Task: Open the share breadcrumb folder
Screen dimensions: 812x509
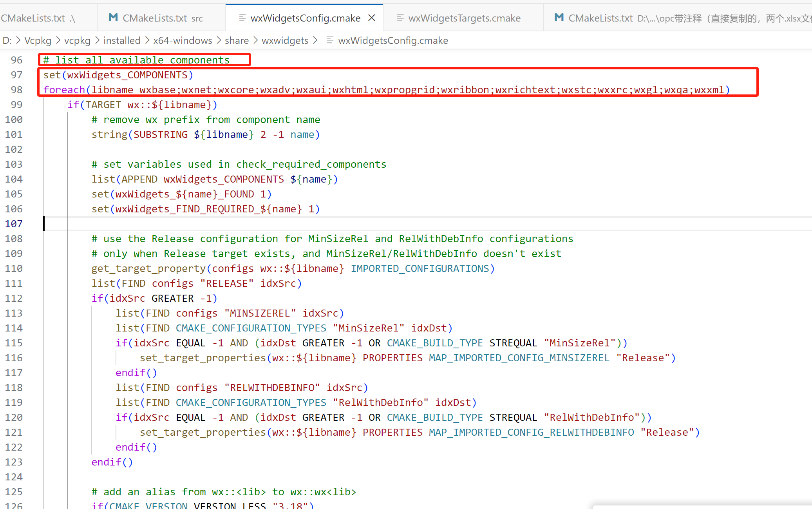Action: (237, 41)
